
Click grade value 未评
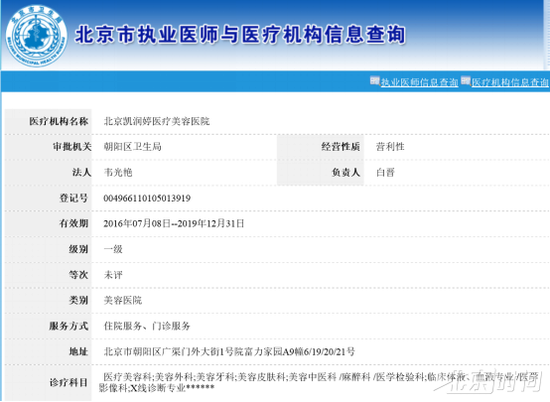(113, 275)
